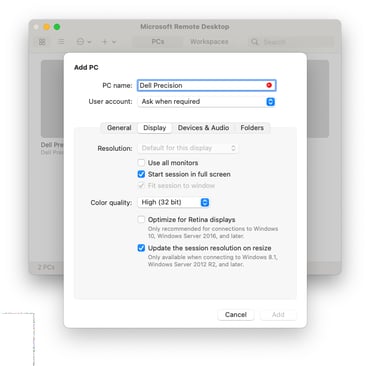Uncheck Start session in full screen
This screenshot has width=370, height=366.
(x=141, y=174)
